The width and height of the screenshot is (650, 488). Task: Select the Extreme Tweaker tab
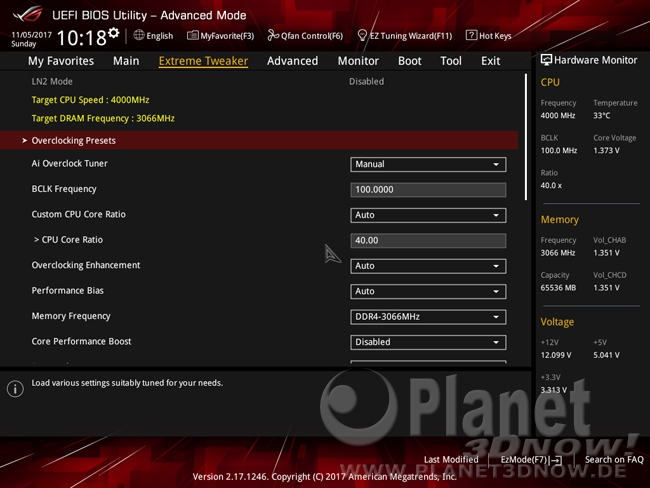click(203, 61)
